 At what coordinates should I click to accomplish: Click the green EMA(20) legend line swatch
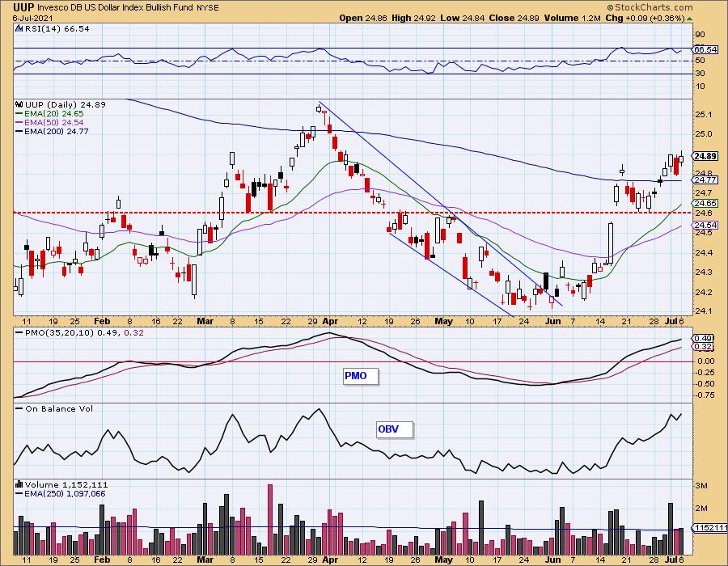[19, 114]
